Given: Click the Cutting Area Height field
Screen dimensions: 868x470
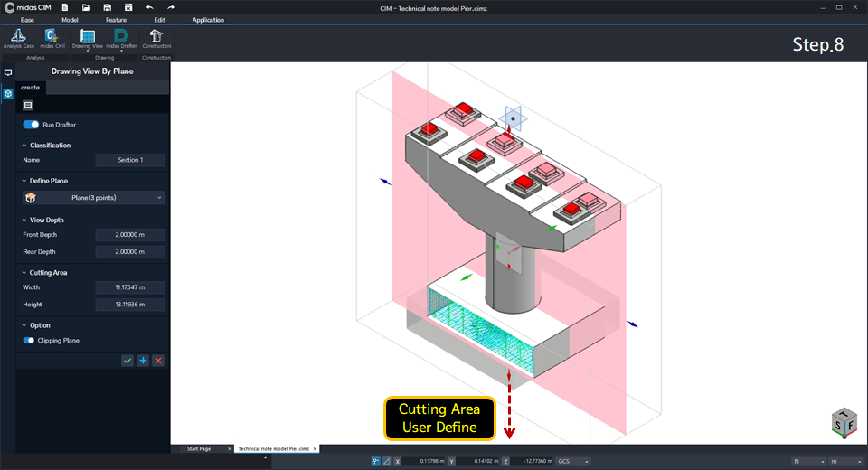Looking at the screenshot, I should click(x=130, y=305).
